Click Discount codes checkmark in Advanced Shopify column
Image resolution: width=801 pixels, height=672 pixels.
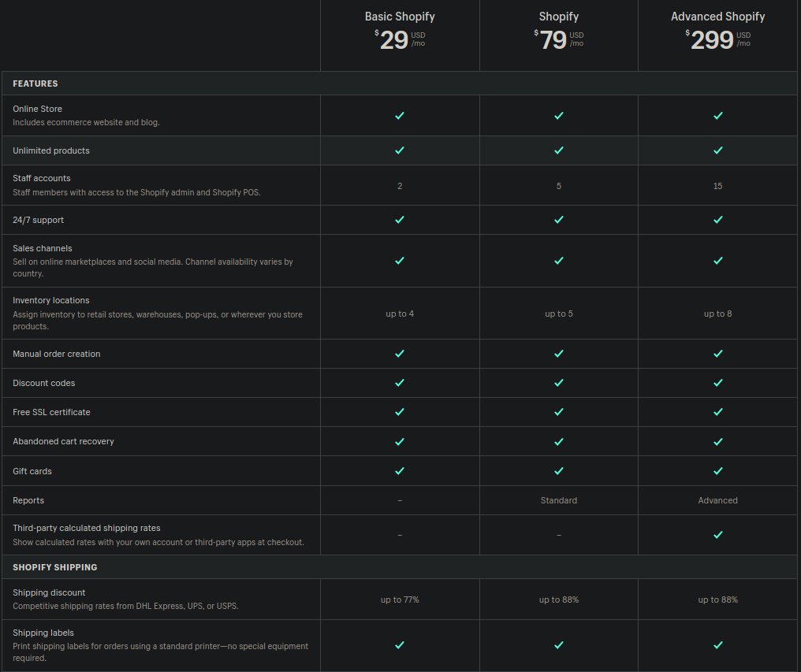tap(717, 383)
